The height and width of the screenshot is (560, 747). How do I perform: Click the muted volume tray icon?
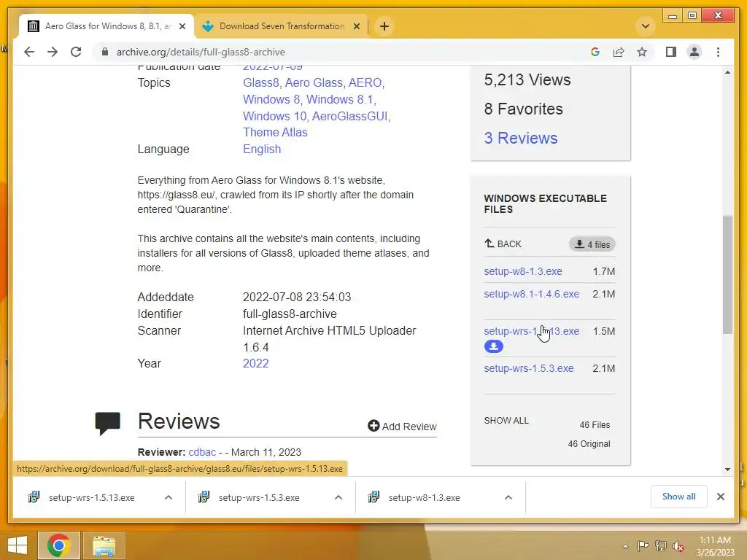678,546
